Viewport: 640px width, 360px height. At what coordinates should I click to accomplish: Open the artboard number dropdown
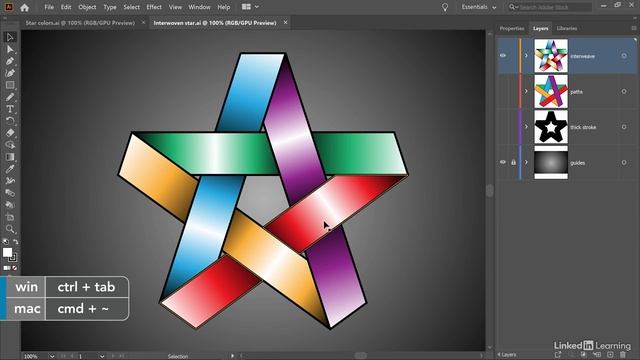pyautogui.click(x=102, y=356)
